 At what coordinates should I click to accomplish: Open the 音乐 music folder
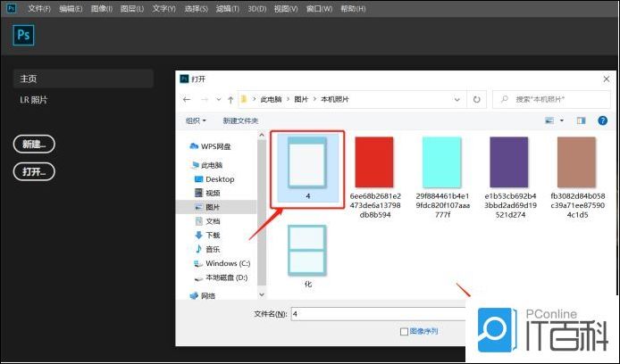[213, 249]
